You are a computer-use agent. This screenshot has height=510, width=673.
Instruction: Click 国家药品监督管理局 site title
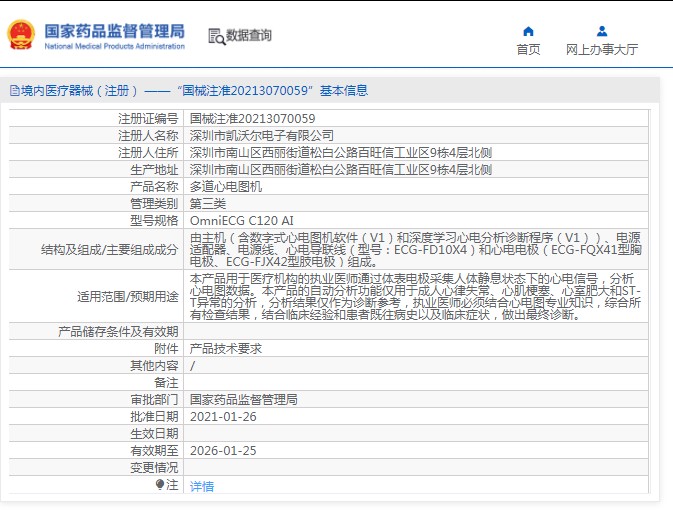coord(115,31)
